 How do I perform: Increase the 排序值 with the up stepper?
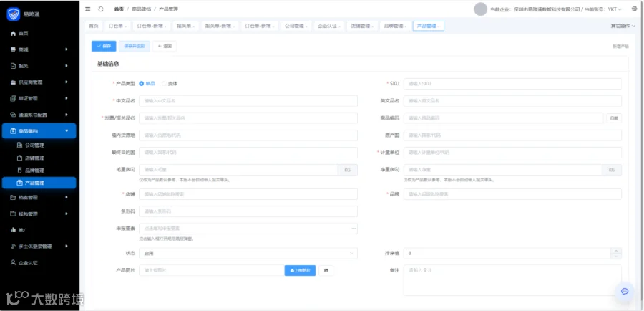[617, 251]
